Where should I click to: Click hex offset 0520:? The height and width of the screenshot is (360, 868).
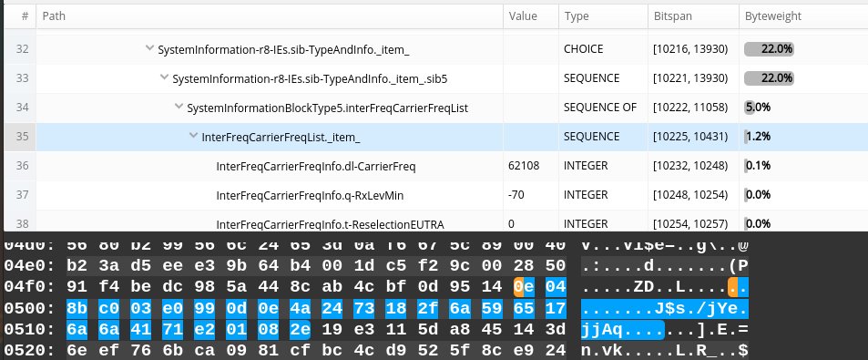[x=29, y=351]
